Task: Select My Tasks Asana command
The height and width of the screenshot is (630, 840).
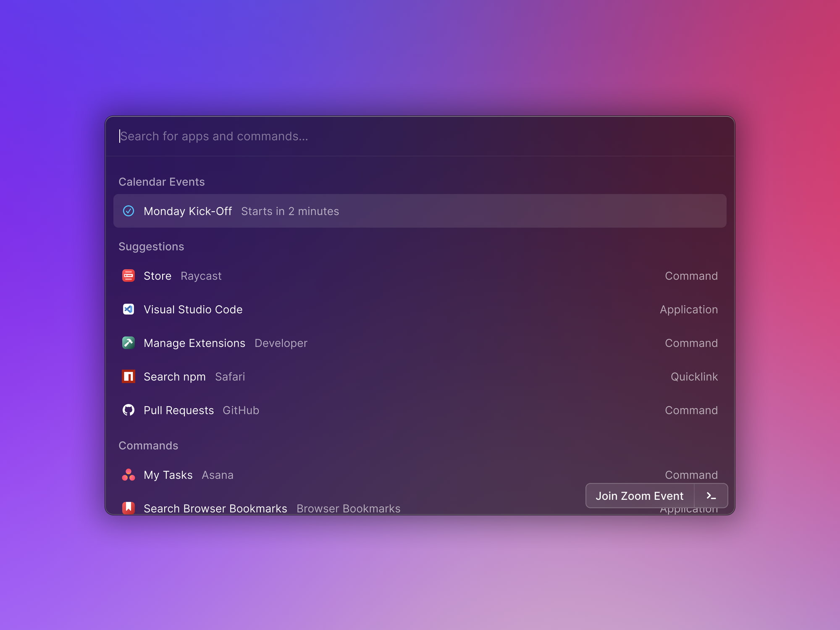Action: pos(420,475)
